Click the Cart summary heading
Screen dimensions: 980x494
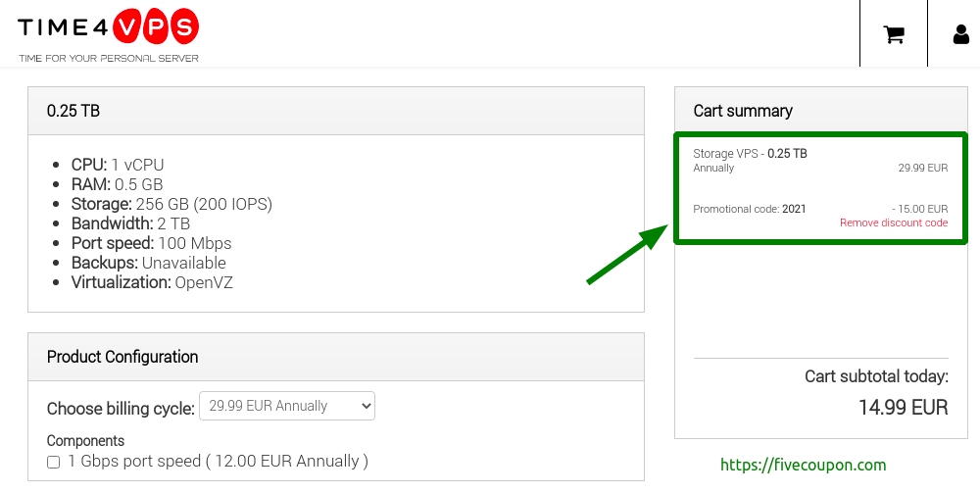point(743,111)
